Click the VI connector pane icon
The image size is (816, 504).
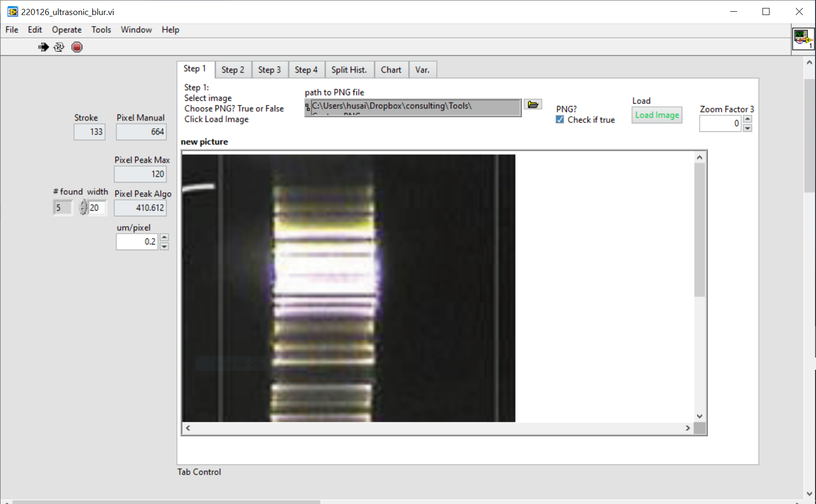(x=803, y=39)
